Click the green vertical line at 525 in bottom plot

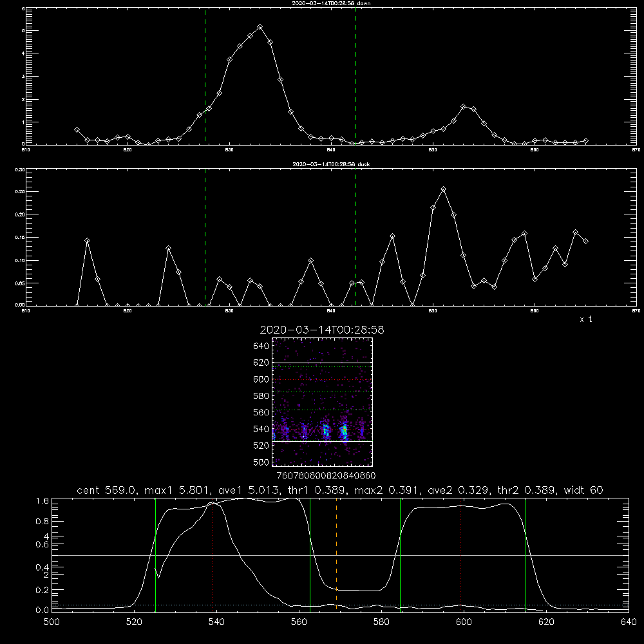coord(155,555)
